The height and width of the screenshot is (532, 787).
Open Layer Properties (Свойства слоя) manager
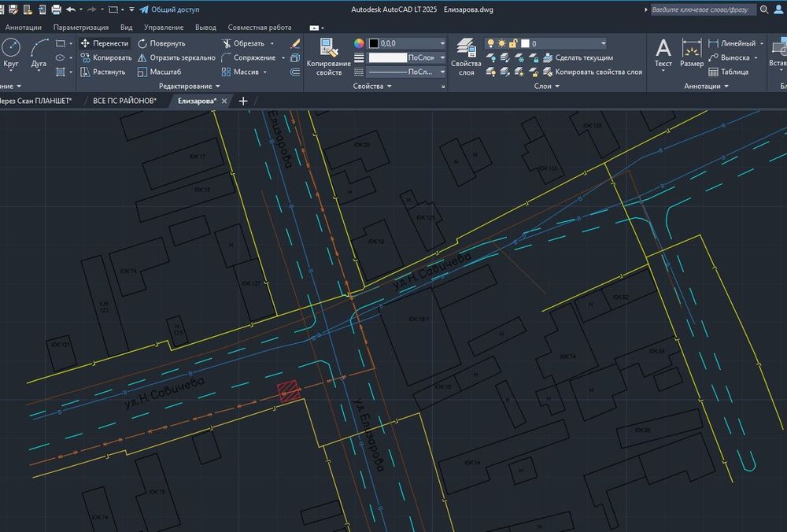pos(466,57)
